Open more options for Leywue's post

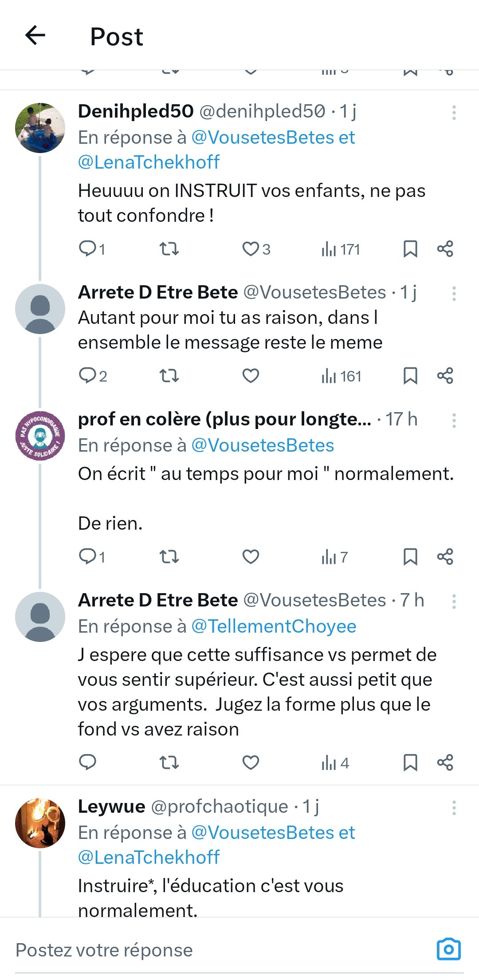click(454, 808)
